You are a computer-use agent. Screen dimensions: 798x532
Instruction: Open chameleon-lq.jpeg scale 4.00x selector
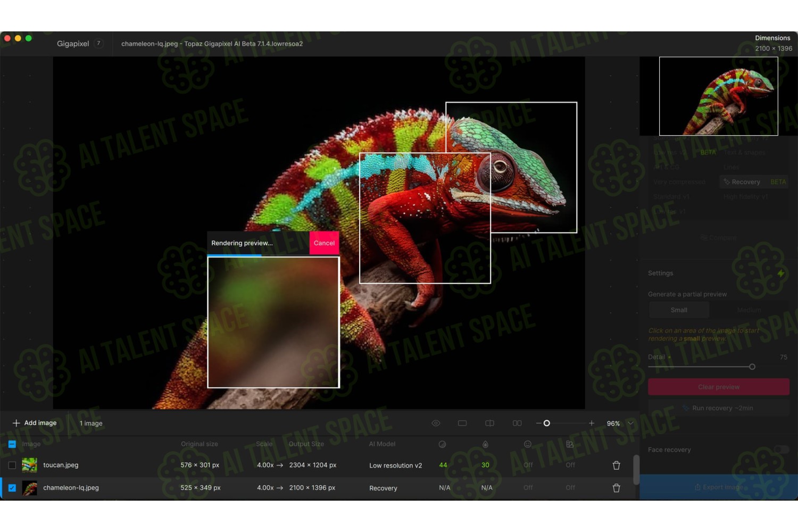click(269, 488)
